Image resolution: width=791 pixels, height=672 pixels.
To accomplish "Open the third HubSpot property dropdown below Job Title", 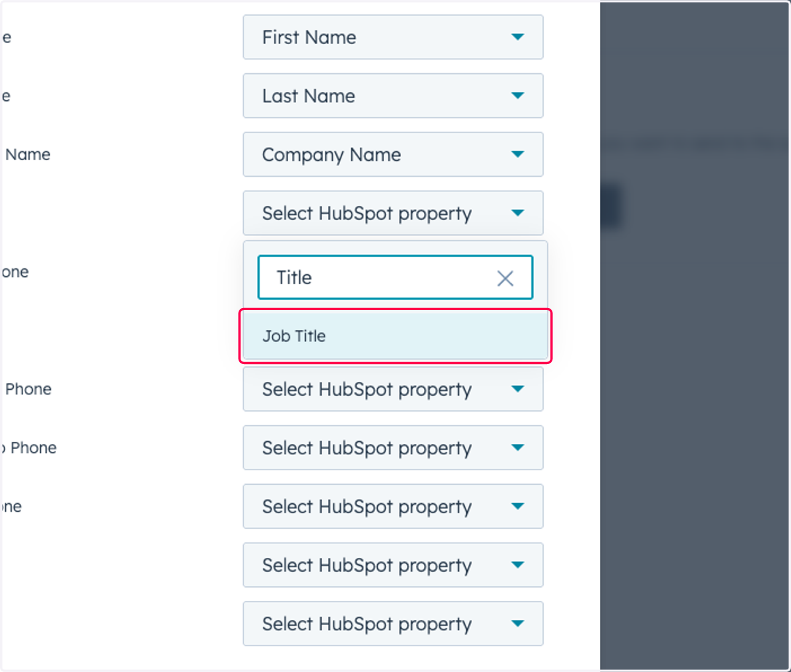I will tap(393, 506).
